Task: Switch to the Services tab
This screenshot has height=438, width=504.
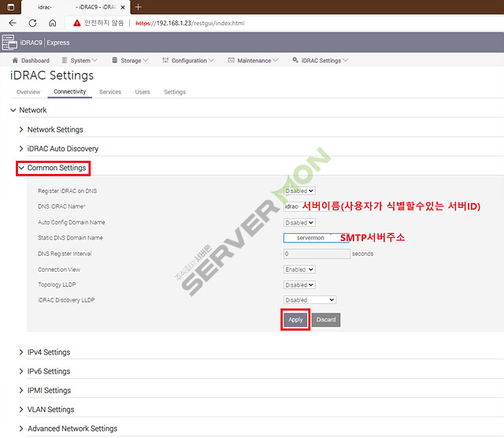Action: click(x=110, y=92)
